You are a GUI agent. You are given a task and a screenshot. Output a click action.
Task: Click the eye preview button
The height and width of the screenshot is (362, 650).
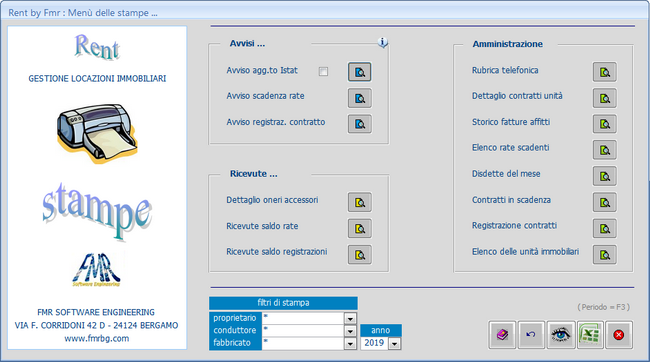[x=560, y=335]
